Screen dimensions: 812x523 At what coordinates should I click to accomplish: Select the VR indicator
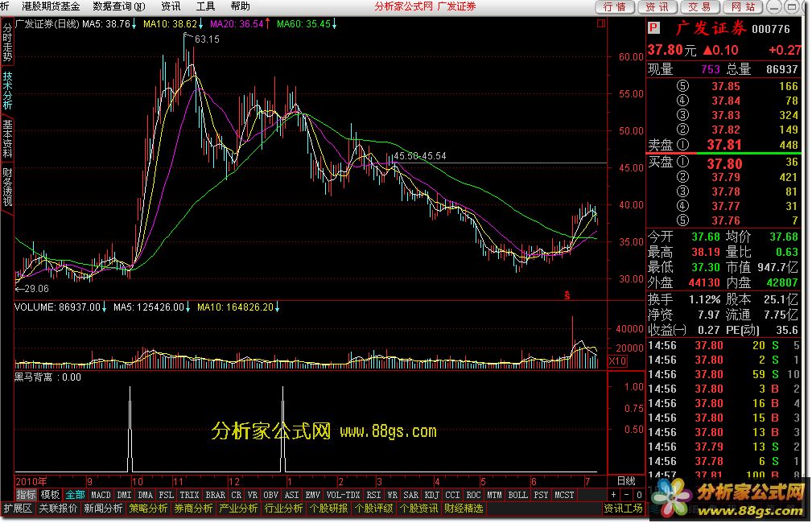coord(252,495)
